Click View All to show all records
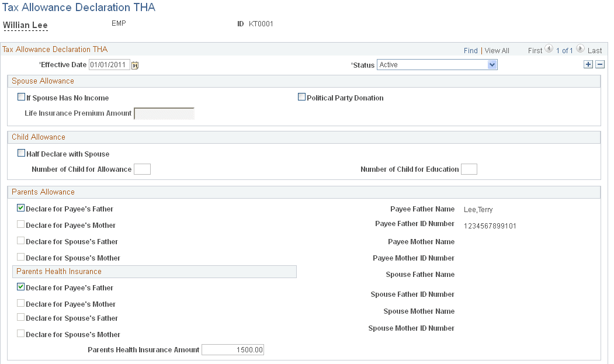This screenshot has height=364, width=614. pyautogui.click(x=497, y=50)
